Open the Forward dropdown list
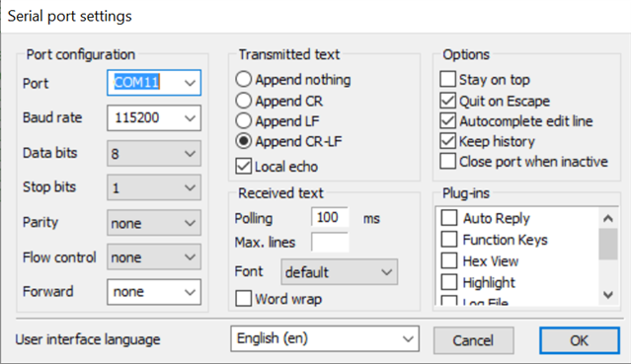This screenshot has height=364, width=631. tap(154, 292)
